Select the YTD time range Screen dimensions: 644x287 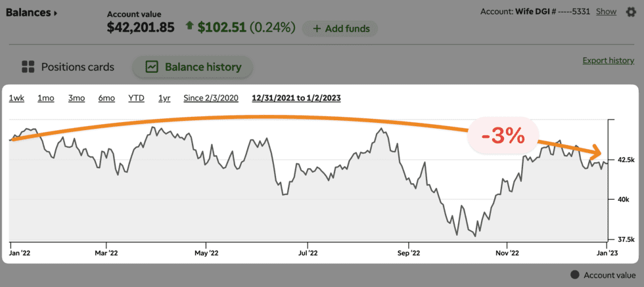coord(136,98)
